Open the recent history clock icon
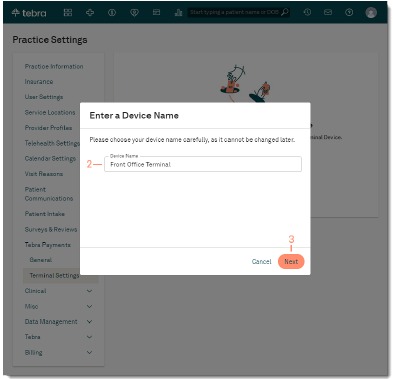The image size is (393, 379). click(x=307, y=12)
